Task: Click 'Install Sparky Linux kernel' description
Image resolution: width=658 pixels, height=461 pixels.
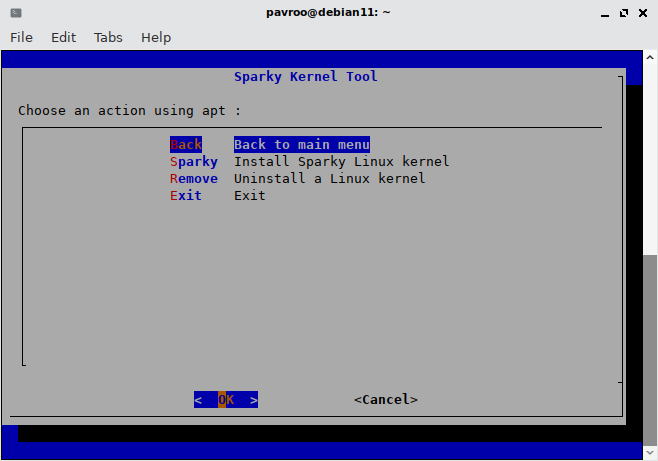Action: pos(342,162)
